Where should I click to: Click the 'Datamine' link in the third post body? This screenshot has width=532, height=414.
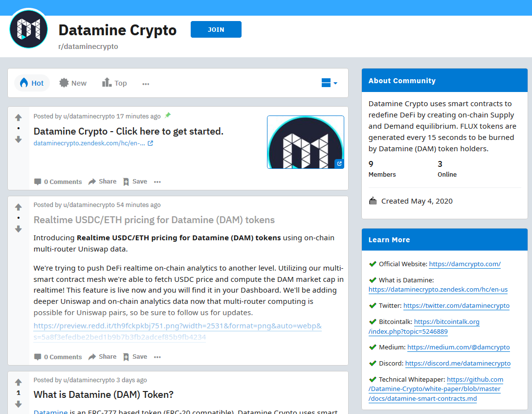(50, 411)
